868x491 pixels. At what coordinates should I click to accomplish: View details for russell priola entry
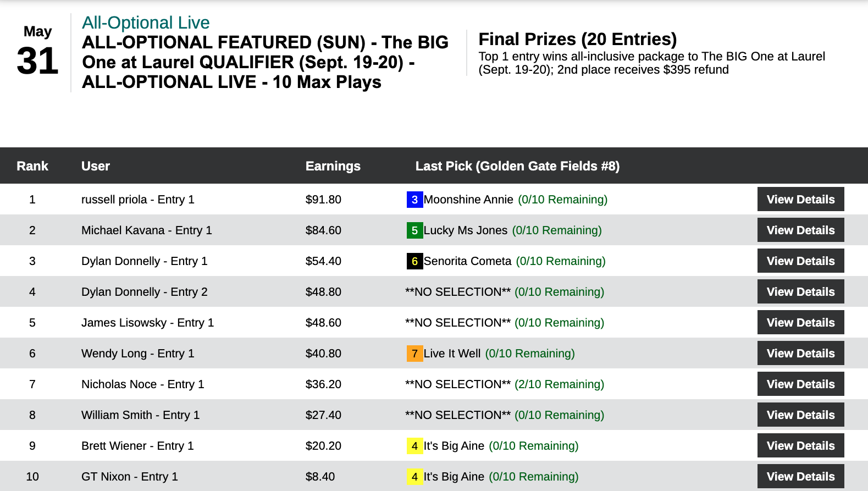[800, 200]
